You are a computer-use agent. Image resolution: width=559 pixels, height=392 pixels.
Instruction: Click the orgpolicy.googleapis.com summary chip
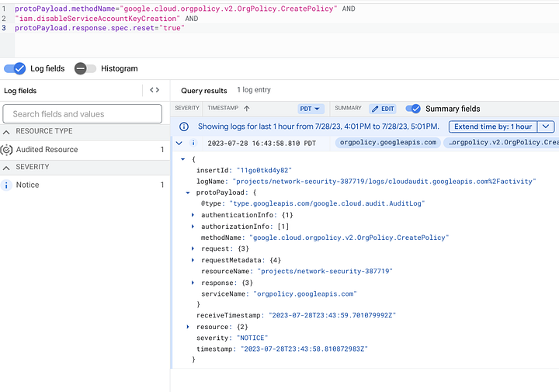[388, 143]
